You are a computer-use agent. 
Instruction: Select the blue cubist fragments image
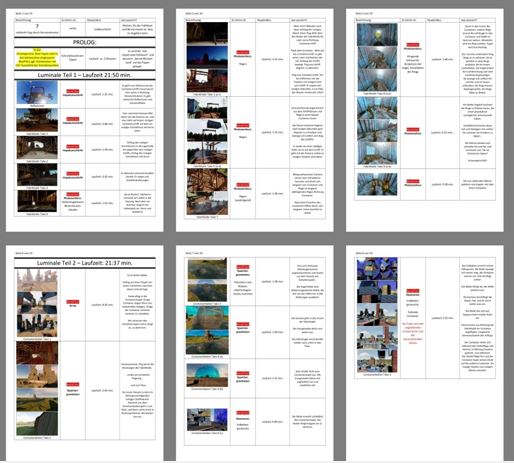(377, 269)
